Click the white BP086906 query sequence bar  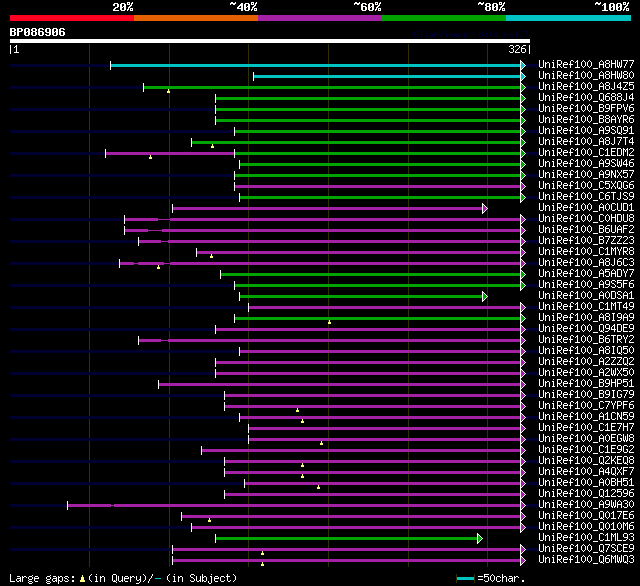(x=270, y=41)
